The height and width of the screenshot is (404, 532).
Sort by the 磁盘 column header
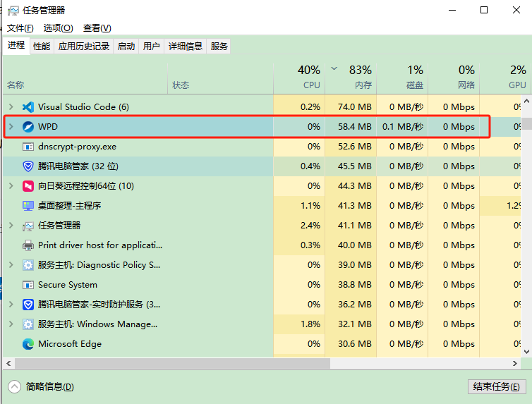(402, 78)
